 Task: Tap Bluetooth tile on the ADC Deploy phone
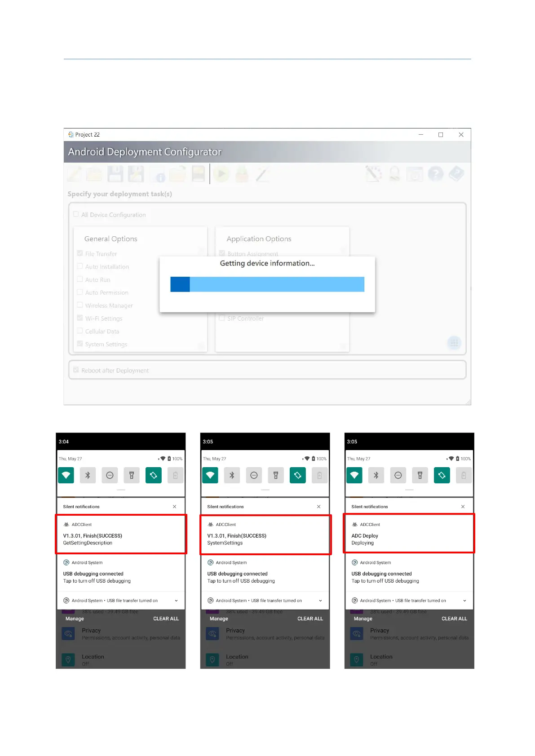click(x=376, y=475)
